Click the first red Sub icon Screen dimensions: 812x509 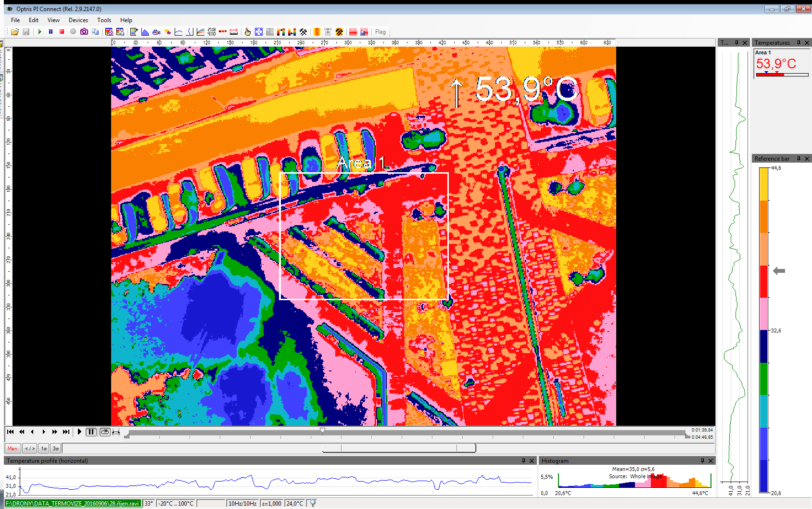(353, 32)
